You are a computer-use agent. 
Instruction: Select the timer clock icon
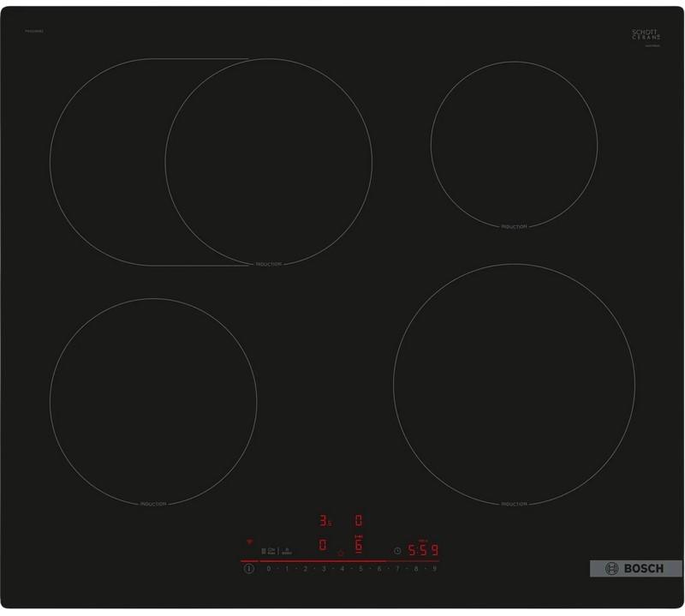click(396, 550)
